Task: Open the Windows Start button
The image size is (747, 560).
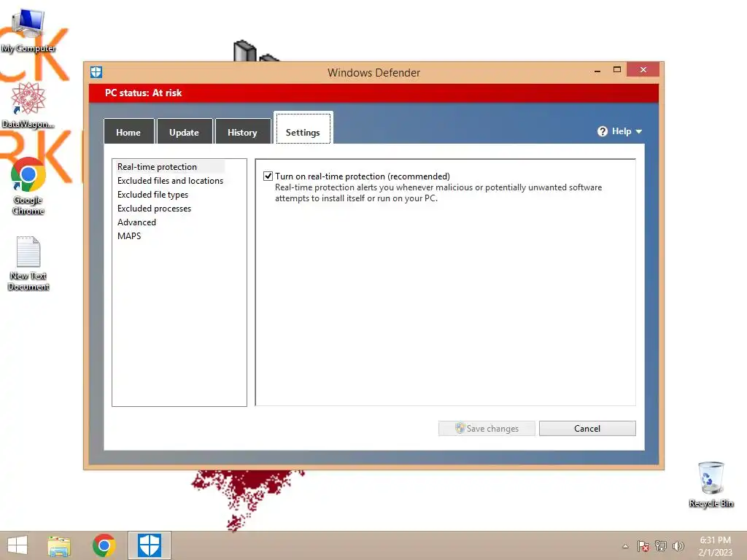Action: point(18,545)
